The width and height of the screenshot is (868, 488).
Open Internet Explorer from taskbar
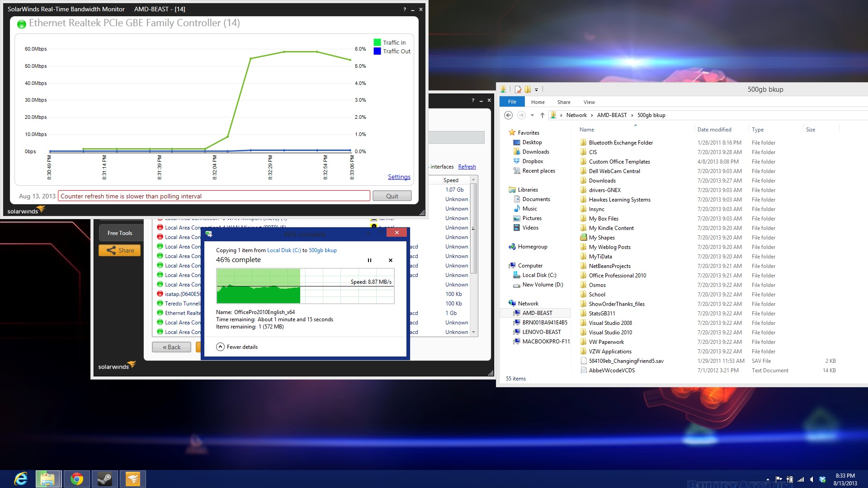point(21,479)
